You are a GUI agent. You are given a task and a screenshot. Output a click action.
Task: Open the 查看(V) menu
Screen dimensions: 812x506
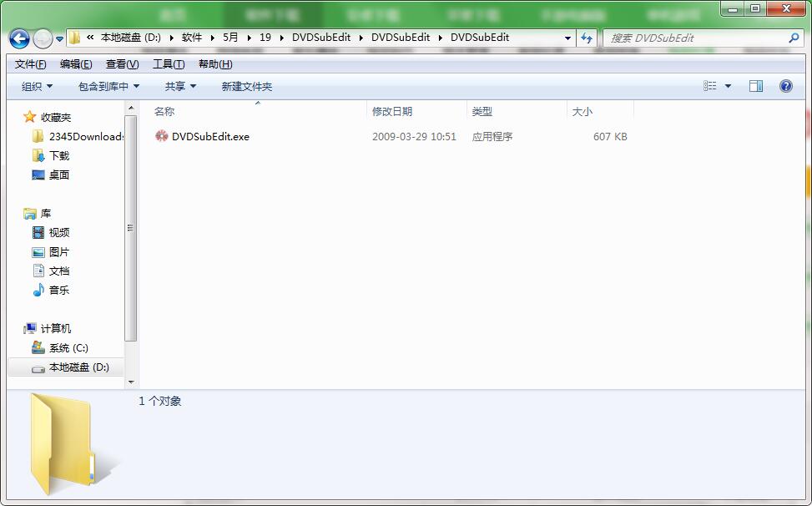point(122,64)
